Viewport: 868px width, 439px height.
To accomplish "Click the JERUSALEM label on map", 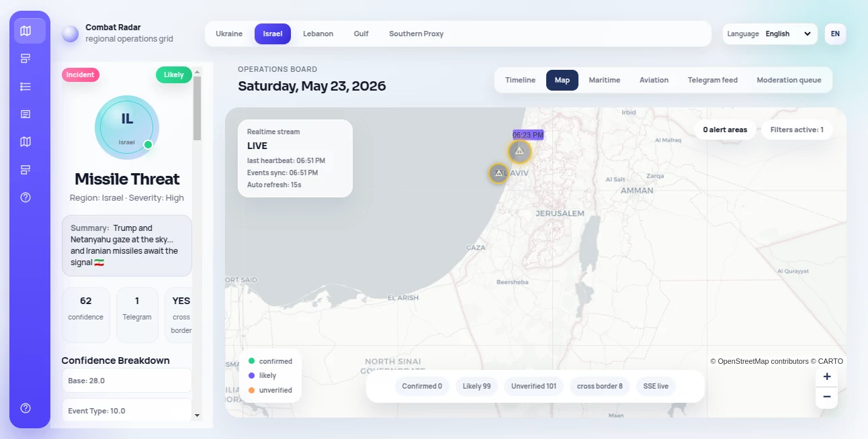I will point(560,213).
